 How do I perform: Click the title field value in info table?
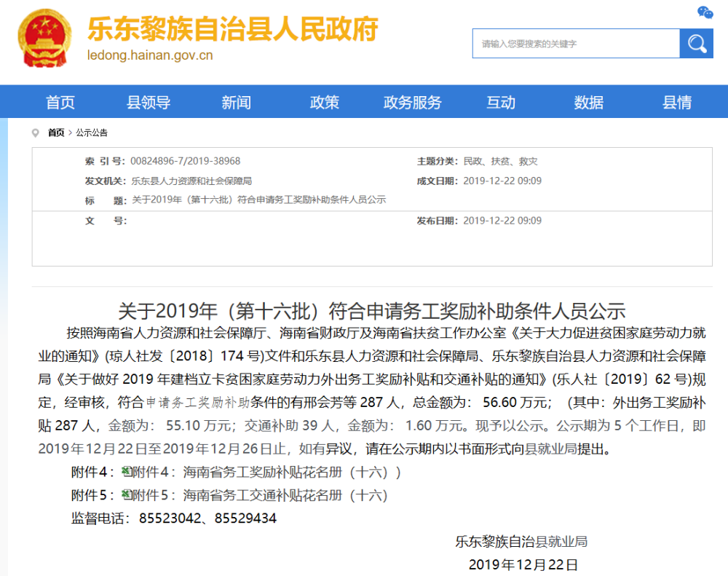259,200
